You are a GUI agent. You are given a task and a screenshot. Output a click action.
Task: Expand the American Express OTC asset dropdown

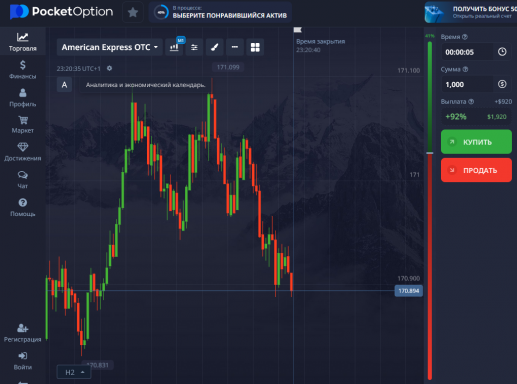(109, 47)
